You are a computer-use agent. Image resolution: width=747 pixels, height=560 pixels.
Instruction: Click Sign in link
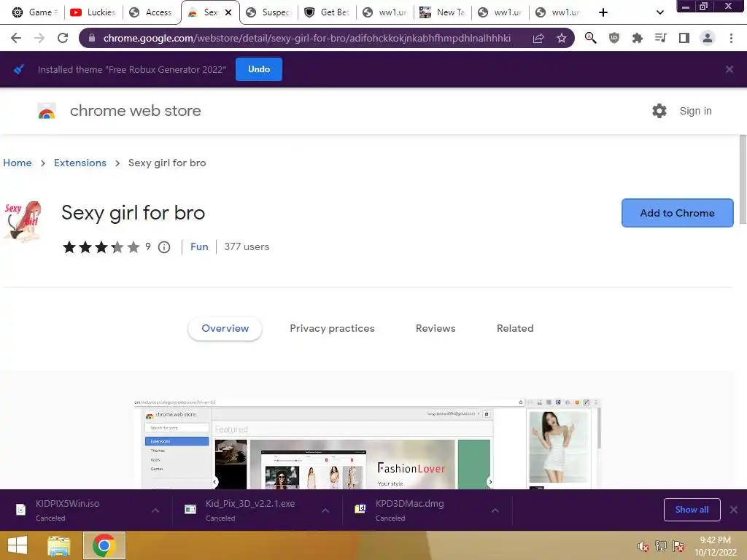coord(695,111)
